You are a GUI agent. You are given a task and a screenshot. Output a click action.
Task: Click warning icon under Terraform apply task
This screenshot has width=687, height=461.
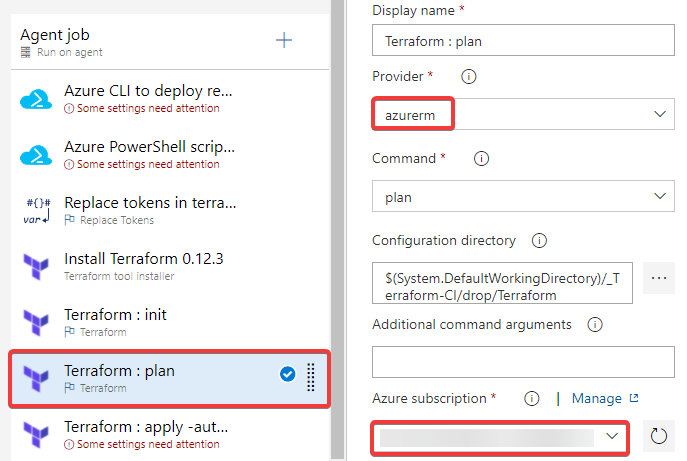(69, 444)
